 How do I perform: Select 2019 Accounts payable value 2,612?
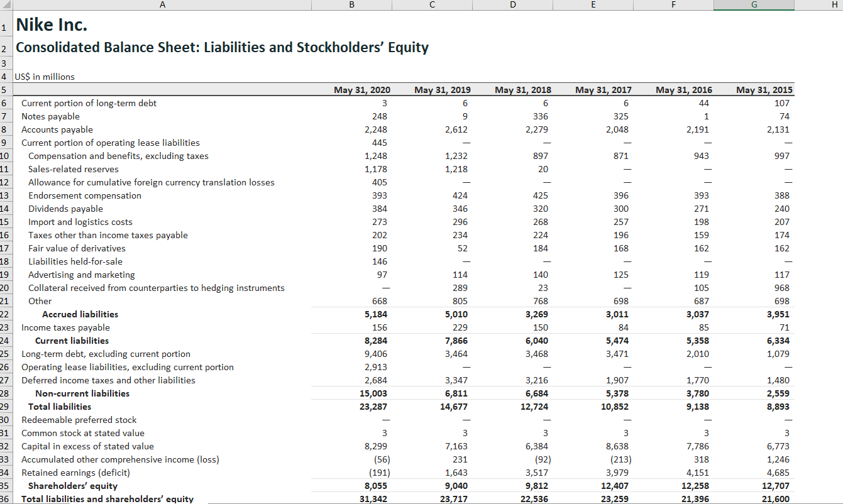(456, 129)
